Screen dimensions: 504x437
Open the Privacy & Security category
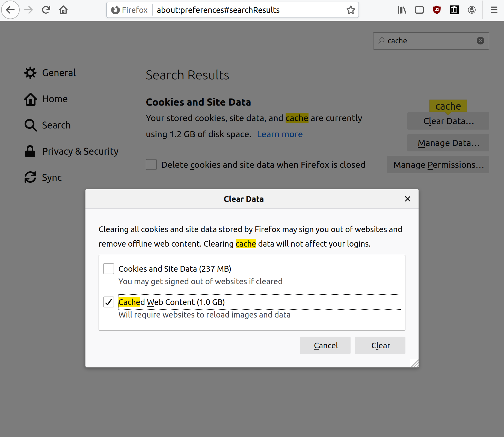[x=72, y=151]
